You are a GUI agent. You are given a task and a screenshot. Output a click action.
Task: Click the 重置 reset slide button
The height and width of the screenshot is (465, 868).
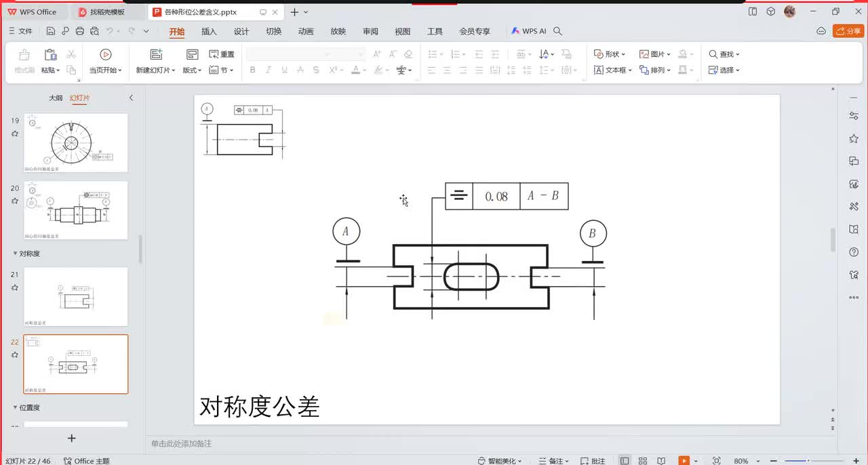[222, 54]
